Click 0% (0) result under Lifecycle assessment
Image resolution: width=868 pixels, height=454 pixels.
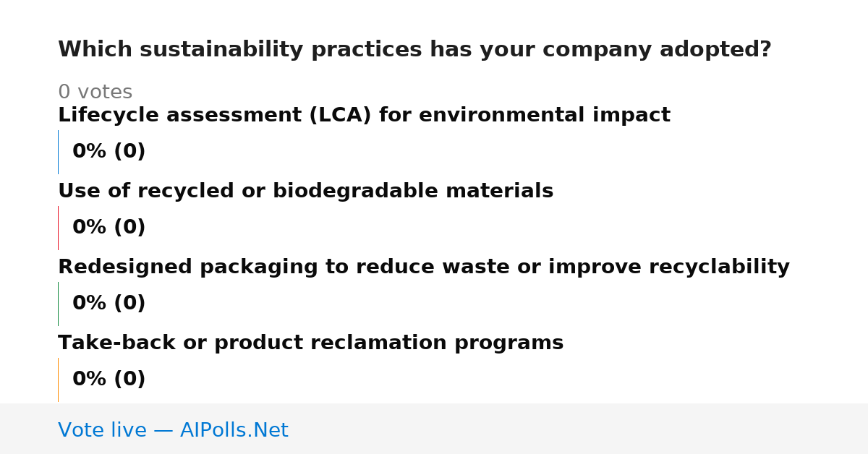109,152
